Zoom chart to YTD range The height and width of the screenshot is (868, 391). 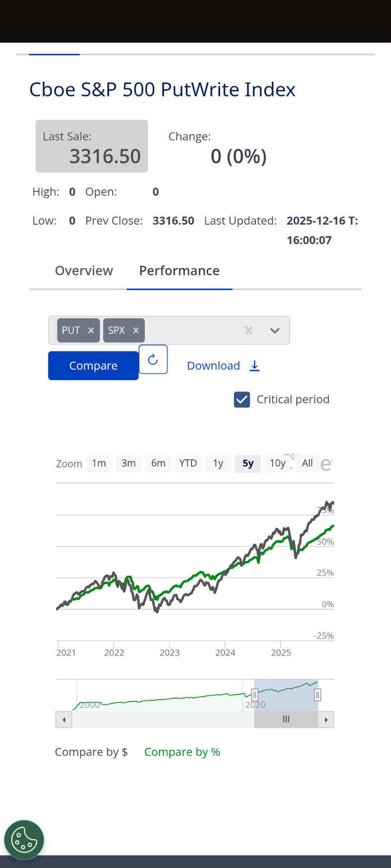[x=188, y=463]
